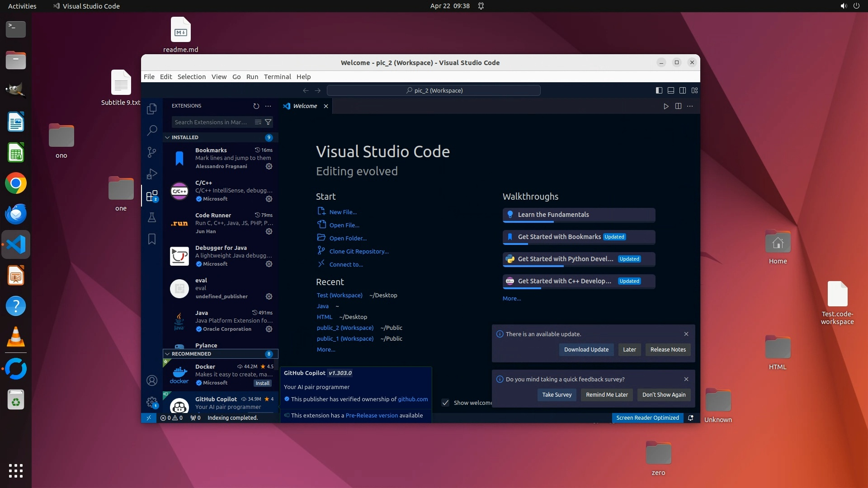The width and height of the screenshot is (868, 488).
Task: Open Bookmarks view in activity bar
Action: (x=152, y=239)
